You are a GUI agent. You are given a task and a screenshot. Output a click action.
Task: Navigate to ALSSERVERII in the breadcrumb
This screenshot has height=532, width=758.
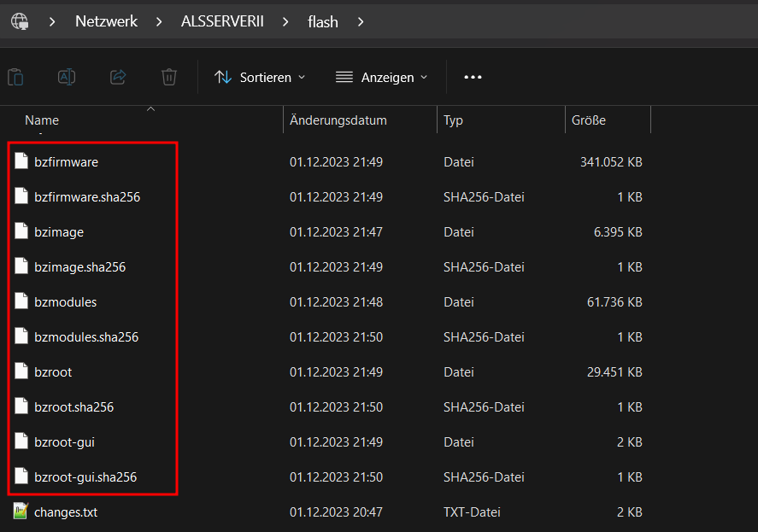pyautogui.click(x=222, y=21)
